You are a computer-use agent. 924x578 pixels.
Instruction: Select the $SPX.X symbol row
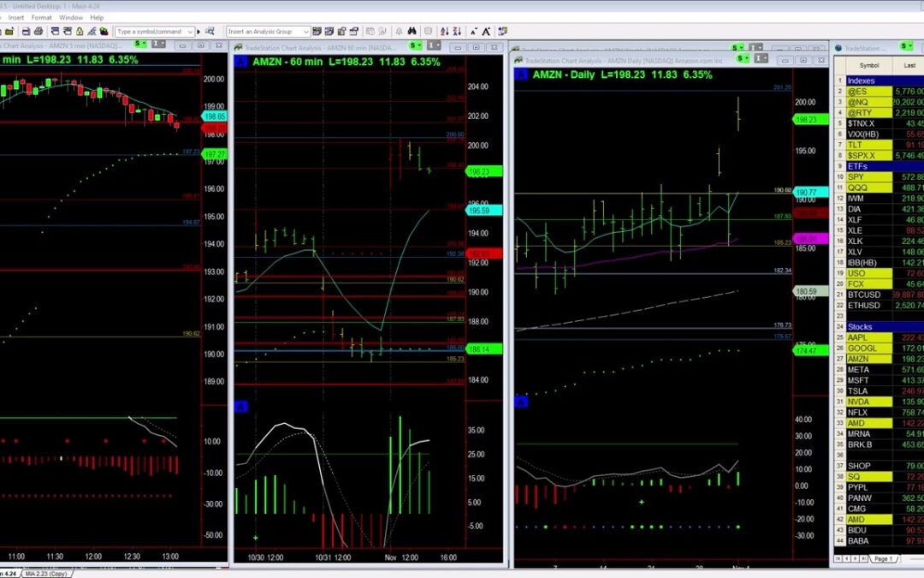[868, 156]
